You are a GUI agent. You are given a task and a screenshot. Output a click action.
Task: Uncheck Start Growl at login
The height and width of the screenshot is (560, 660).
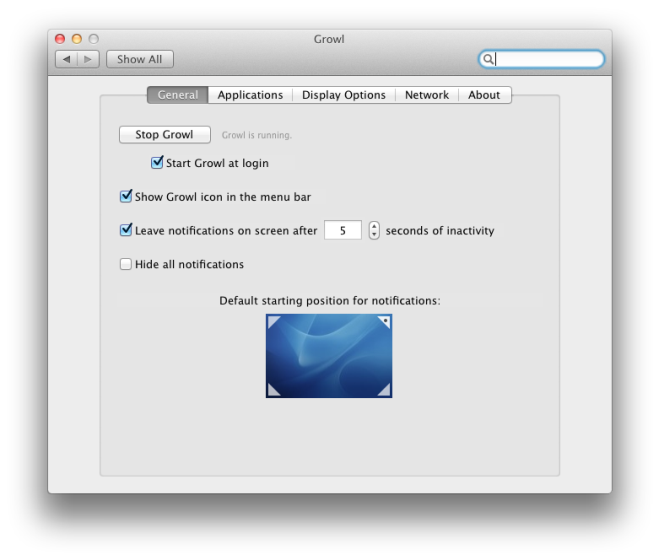[x=157, y=163]
